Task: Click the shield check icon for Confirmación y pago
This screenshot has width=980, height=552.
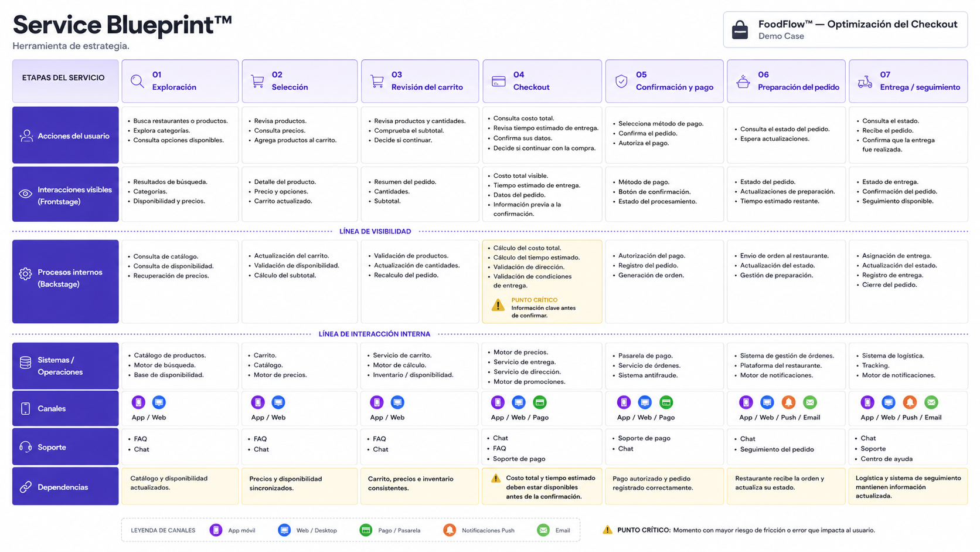Action: (621, 82)
